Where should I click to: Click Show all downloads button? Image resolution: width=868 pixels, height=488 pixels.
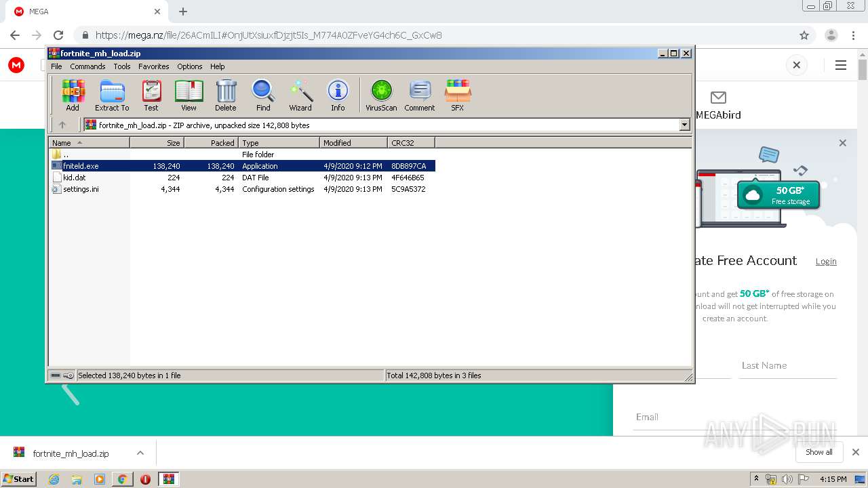(819, 452)
